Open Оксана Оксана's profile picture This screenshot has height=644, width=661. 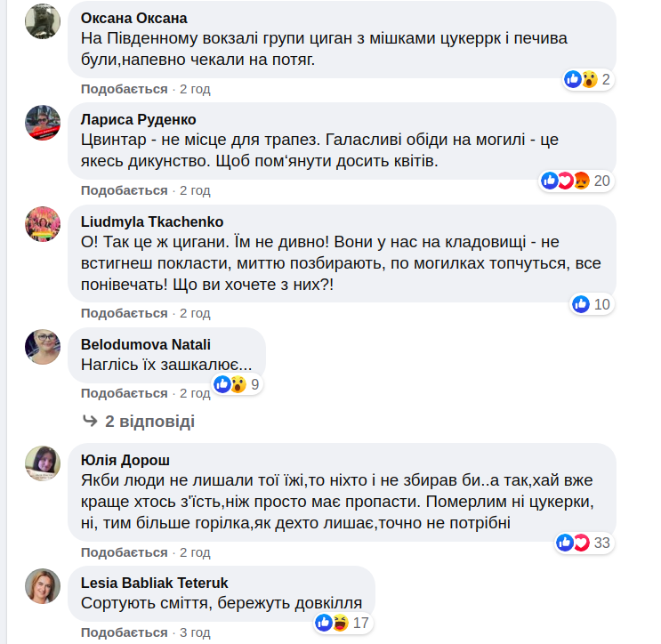coord(43,20)
